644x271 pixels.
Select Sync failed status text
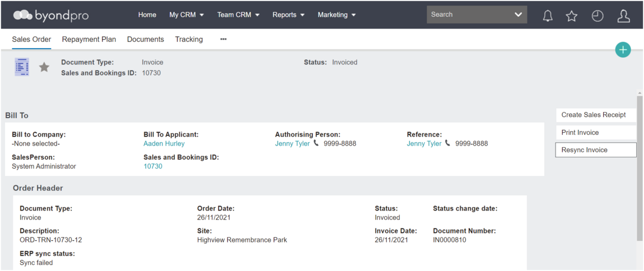coord(36,263)
